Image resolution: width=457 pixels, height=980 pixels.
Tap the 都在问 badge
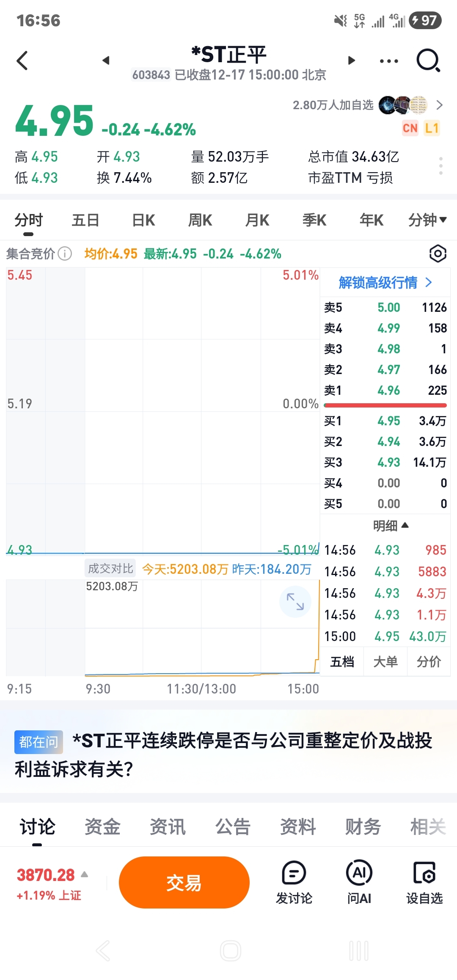click(x=39, y=742)
